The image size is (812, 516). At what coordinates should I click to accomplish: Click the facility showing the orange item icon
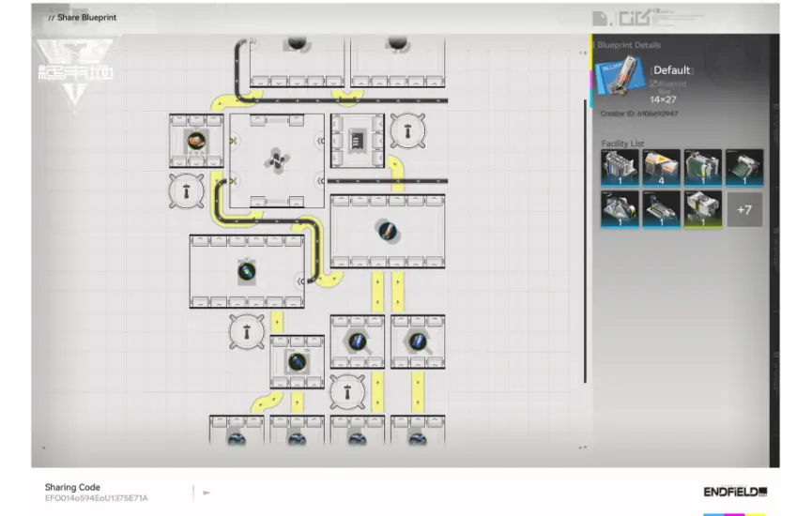(x=196, y=141)
